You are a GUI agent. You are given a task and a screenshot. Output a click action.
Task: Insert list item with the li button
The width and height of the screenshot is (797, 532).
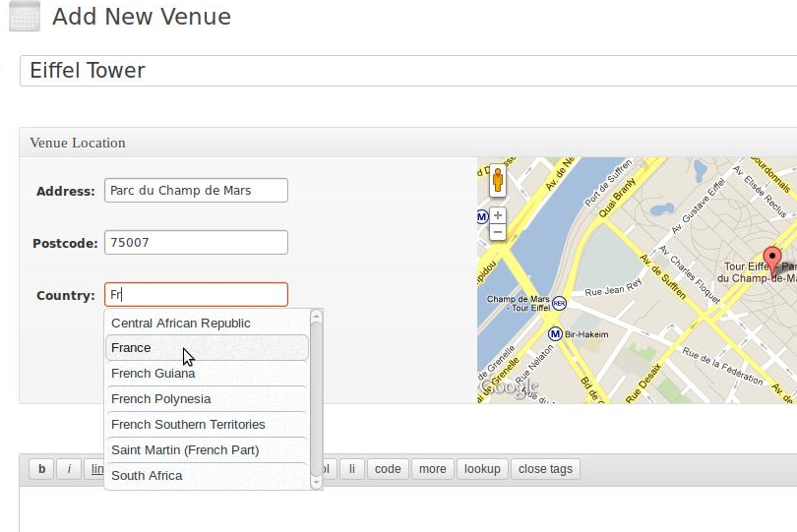[351, 469]
